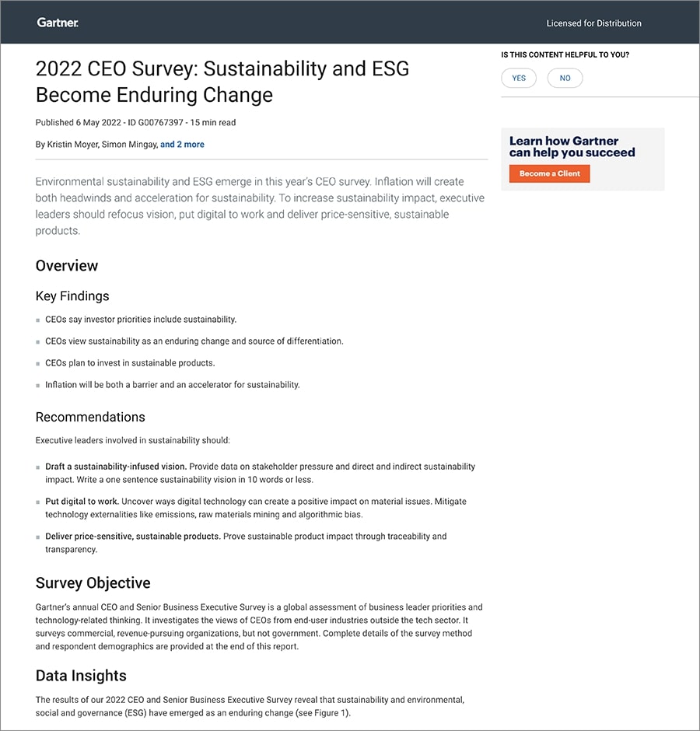The height and width of the screenshot is (731, 700).
Task: Click the article title heading
Action: pyautogui.click(x=222, y=82)
